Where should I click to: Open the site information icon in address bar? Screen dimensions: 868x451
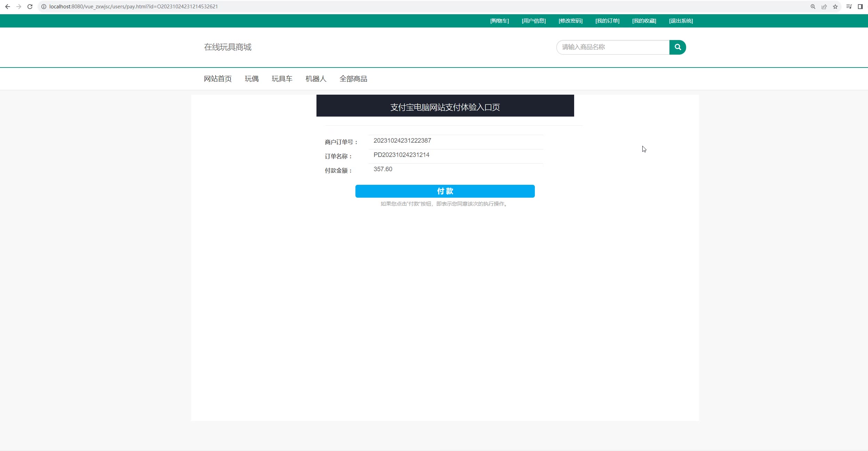pyautogui.click(x=44, y=7)
